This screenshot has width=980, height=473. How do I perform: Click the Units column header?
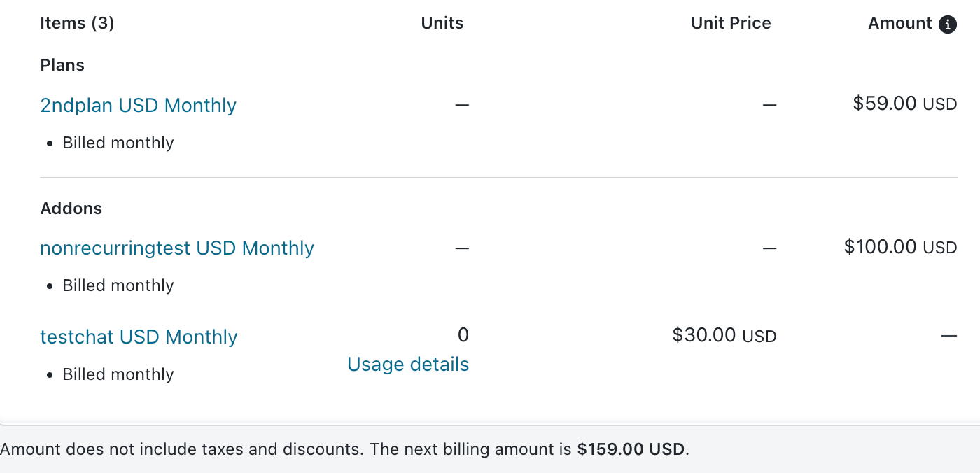point(442,24)
